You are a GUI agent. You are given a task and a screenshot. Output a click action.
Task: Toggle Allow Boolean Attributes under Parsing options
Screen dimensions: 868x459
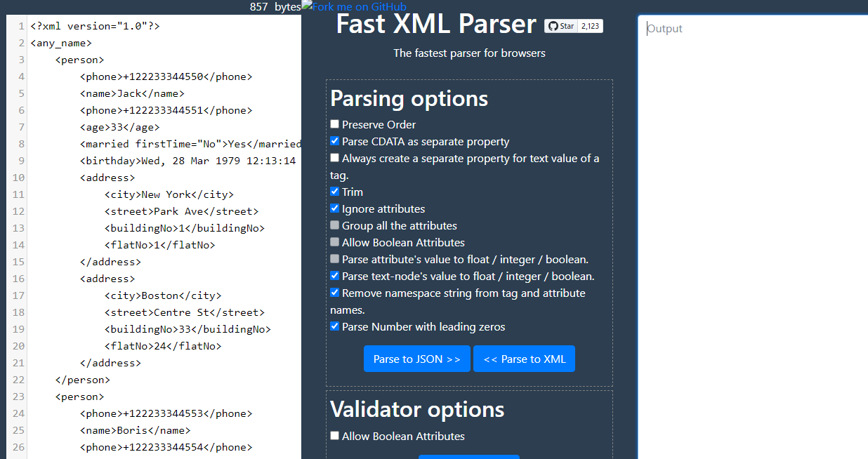pyautogui.click(x=335, y=242)
